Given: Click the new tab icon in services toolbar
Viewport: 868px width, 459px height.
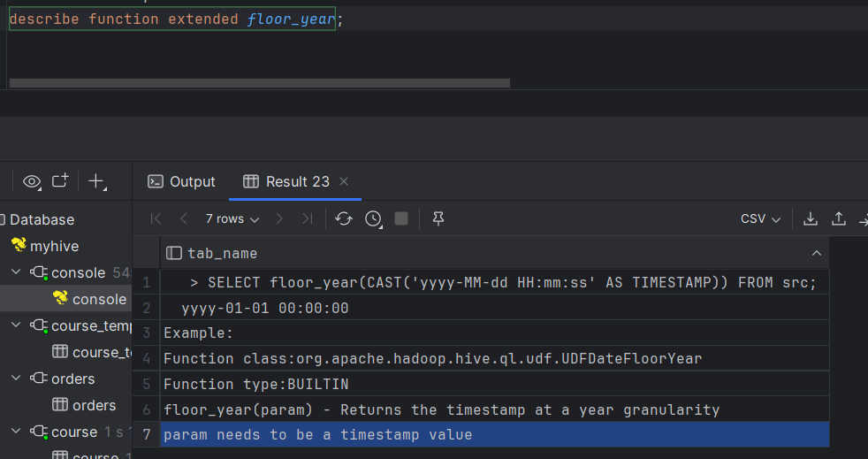Looking at the screenshot, I should coord(60,181).
